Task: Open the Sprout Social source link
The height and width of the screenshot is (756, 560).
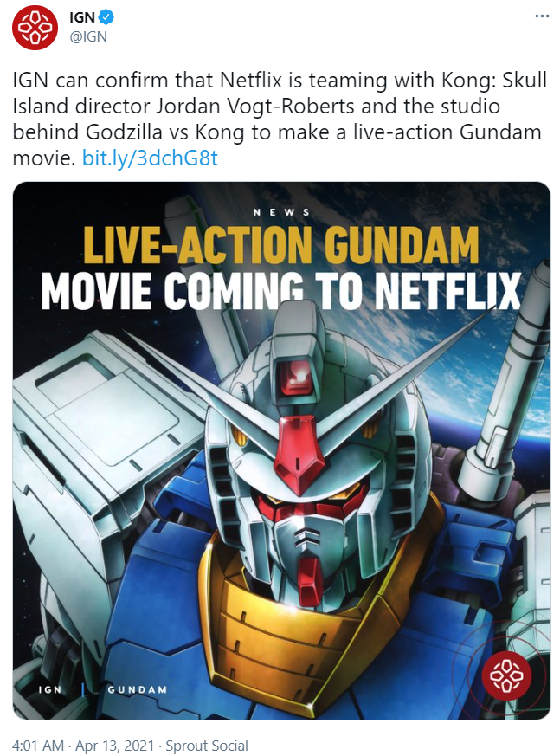Action: pyautogui.click(x=207, y=746)
